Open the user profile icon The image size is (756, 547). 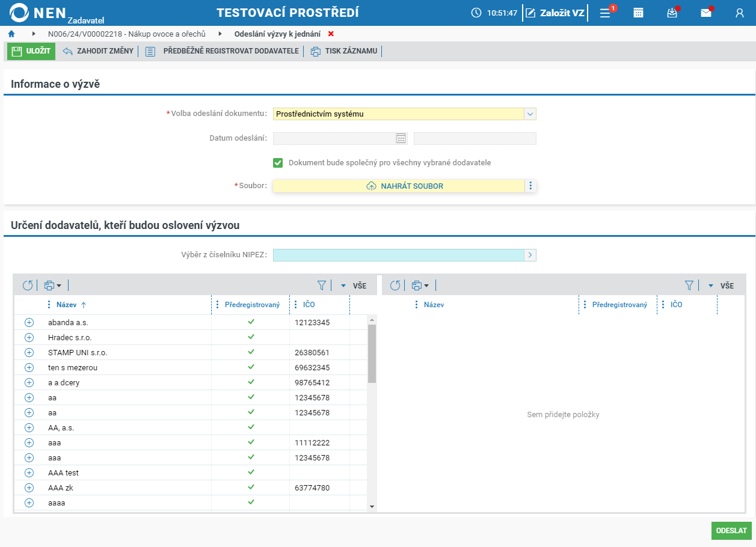coord(740,13)
